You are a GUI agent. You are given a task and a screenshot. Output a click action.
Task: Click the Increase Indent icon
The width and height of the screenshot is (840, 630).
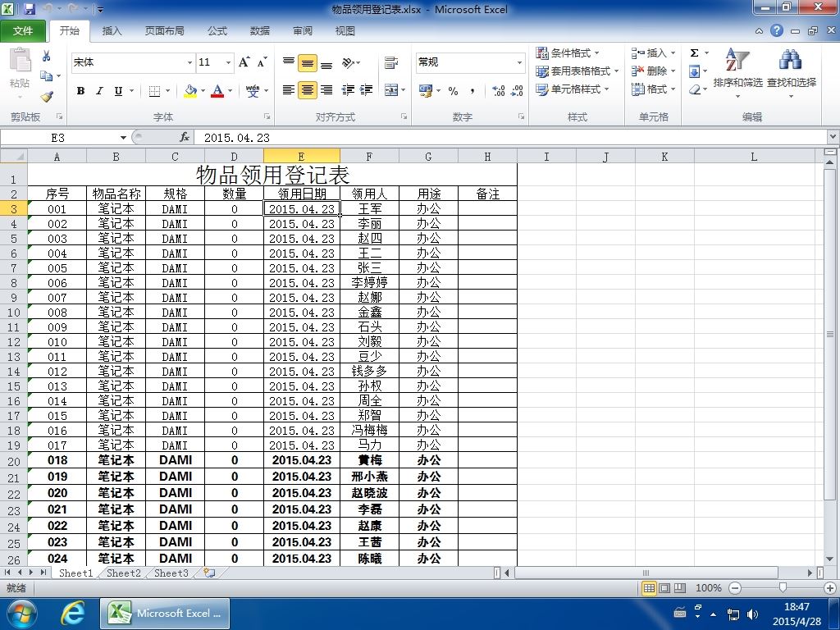[367, 90]
